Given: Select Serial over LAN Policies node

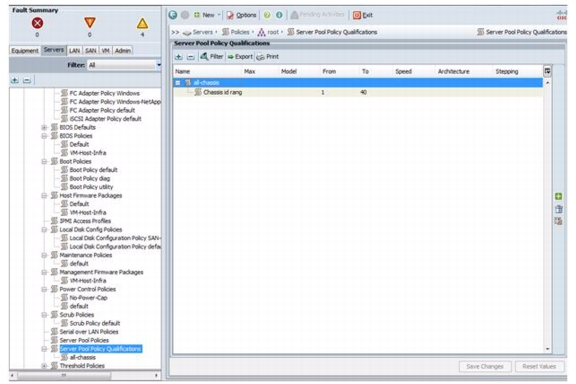Looking at the screenshot, I should coord(89,332).
